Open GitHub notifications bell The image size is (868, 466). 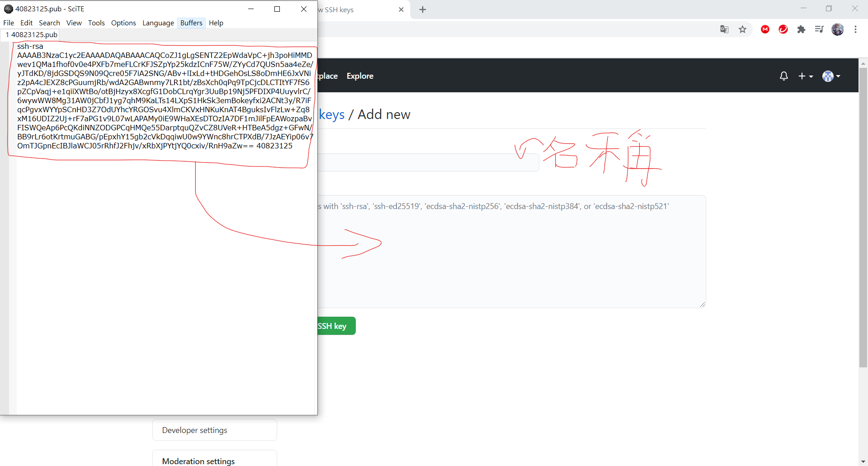[784, 76]
